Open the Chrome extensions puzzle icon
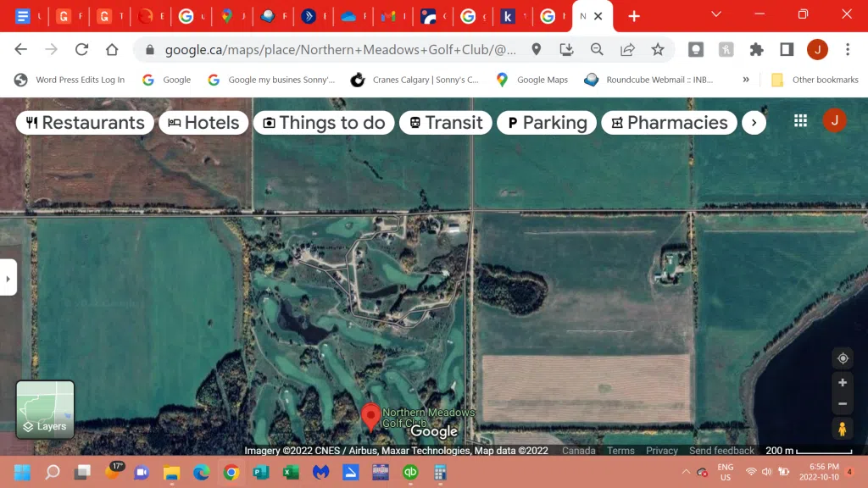 (756, 50)
